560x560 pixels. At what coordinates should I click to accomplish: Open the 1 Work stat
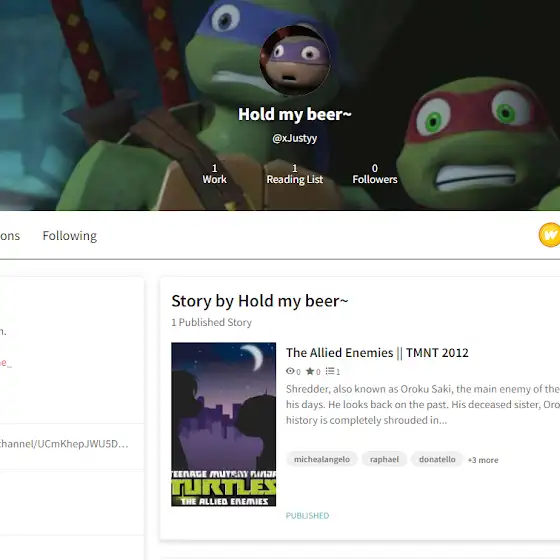click(x=214, y=174)
